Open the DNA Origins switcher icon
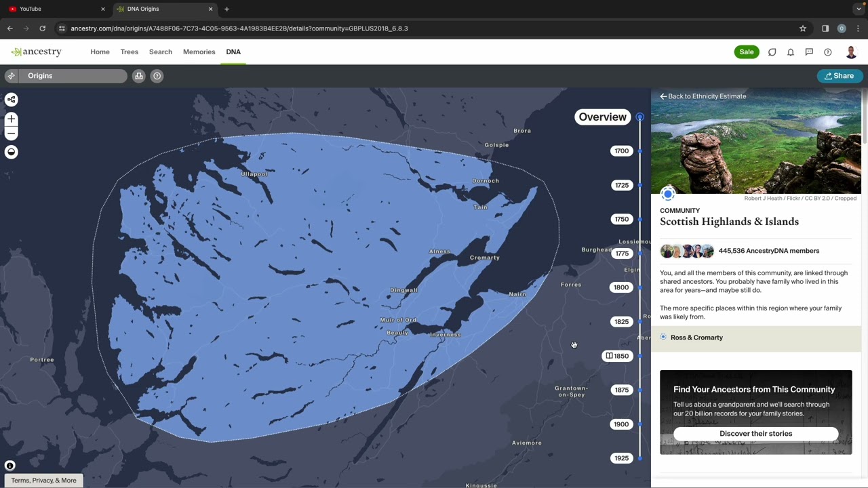This screenshot has height=488, width=868. [11, 76]
